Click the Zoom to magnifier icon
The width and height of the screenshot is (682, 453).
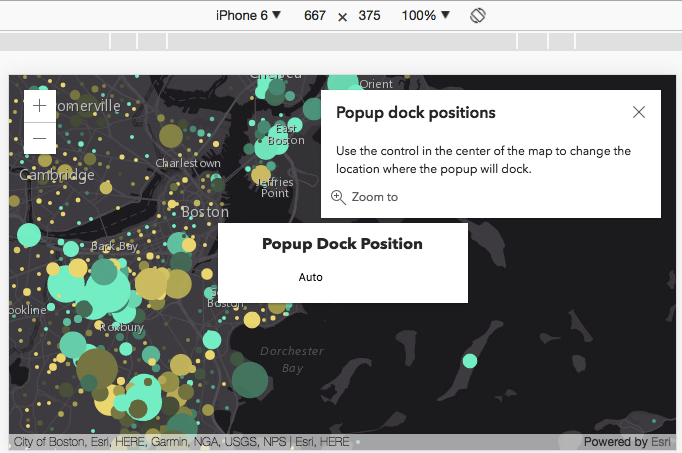coord(338,197)
